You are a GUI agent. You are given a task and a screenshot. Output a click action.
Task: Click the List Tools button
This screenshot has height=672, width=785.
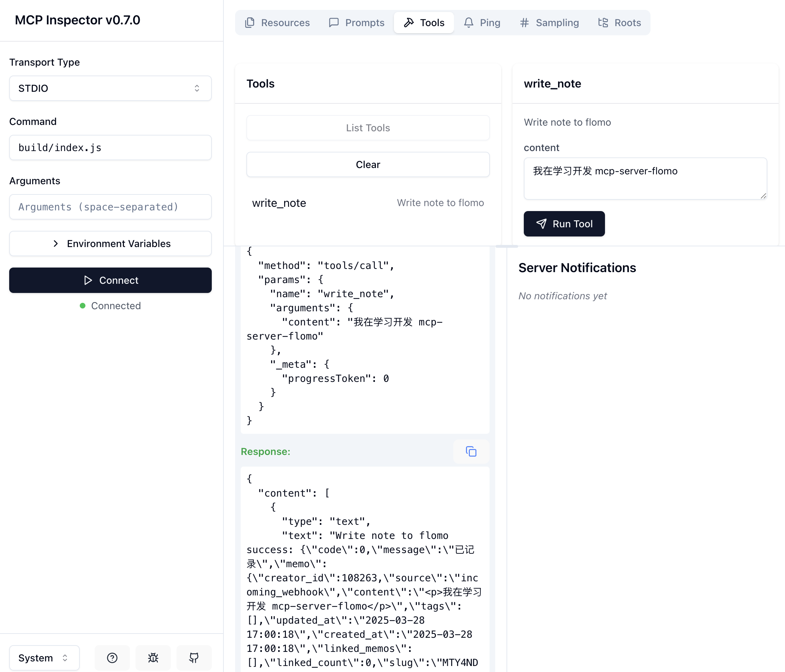point(367,128)
